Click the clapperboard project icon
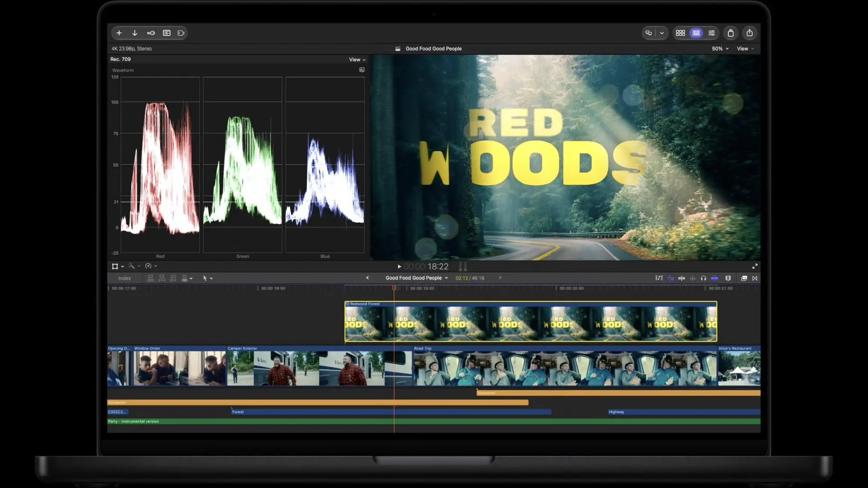This screenshot has width=868, height=488. tap(398, 49)
